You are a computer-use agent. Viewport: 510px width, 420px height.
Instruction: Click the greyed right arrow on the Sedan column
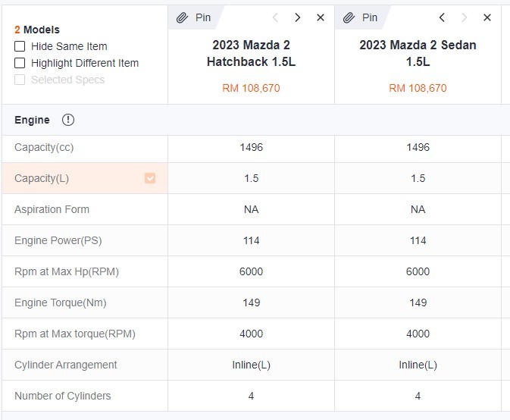coord(464,17)
